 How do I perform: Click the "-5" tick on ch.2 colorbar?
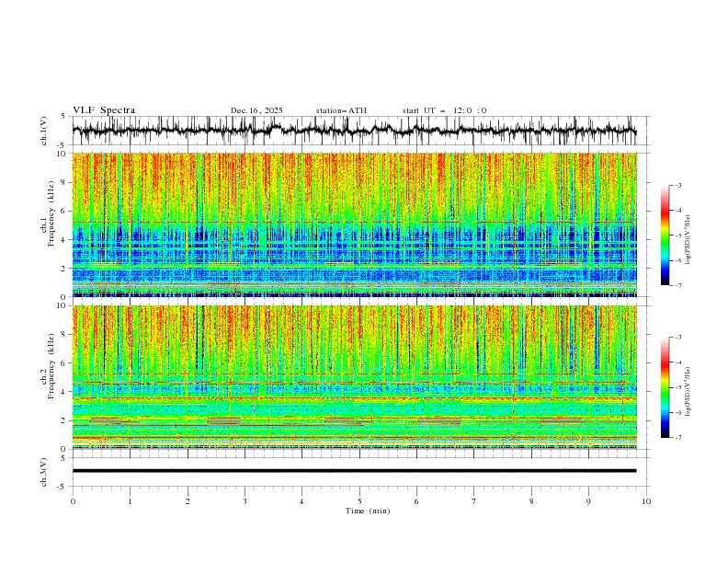coord(677,387)
